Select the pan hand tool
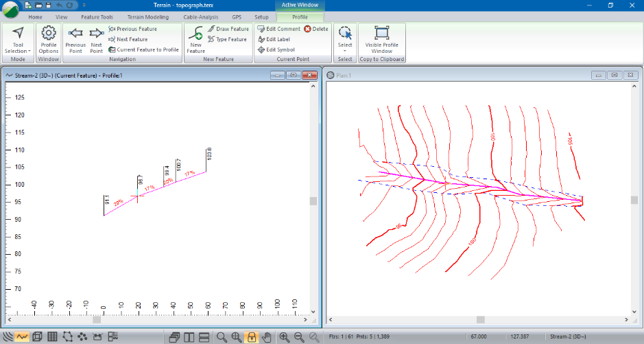 coord(267,336)
